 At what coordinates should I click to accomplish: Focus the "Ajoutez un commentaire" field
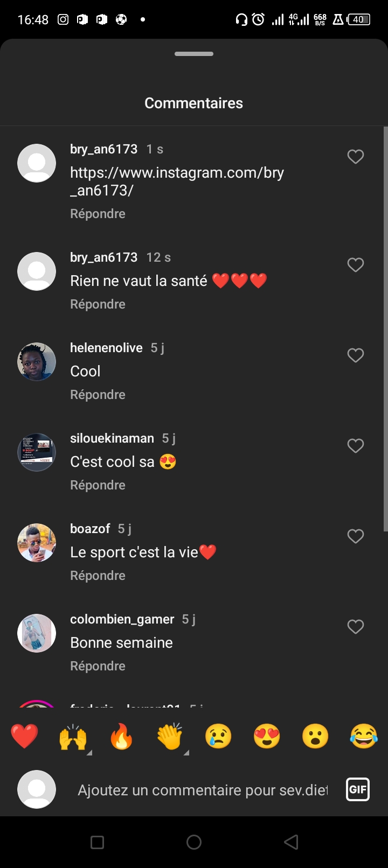coord(203,790)
